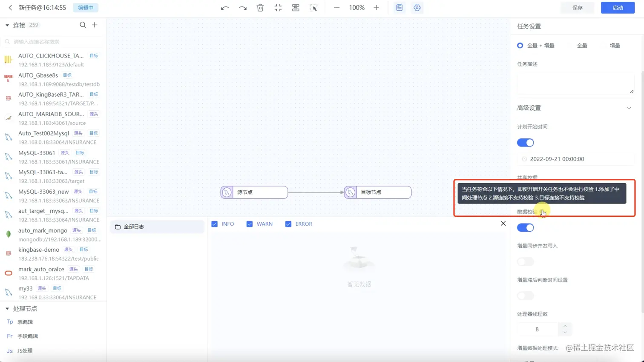Click the all logs folder icon
This screenshot has height=362, width=644.
(118, 227)
